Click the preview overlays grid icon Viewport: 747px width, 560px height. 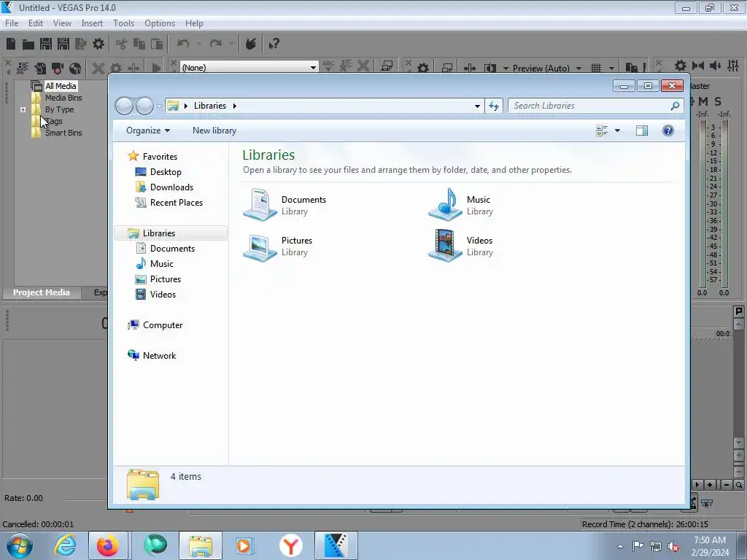[x=596, y=68]
